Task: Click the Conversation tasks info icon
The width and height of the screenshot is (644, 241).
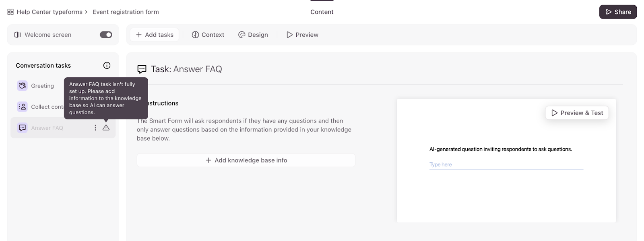Action: (107, 65)
